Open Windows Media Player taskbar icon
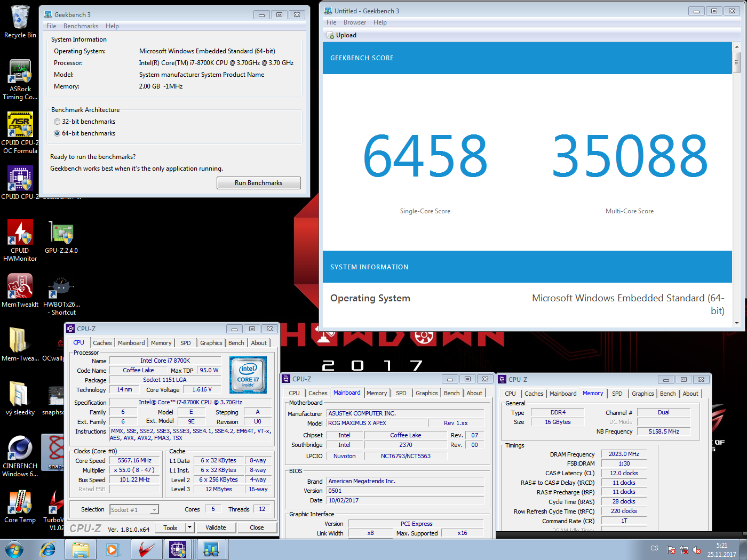The height and width of the screenshot is (560, 747). point(113,549)
